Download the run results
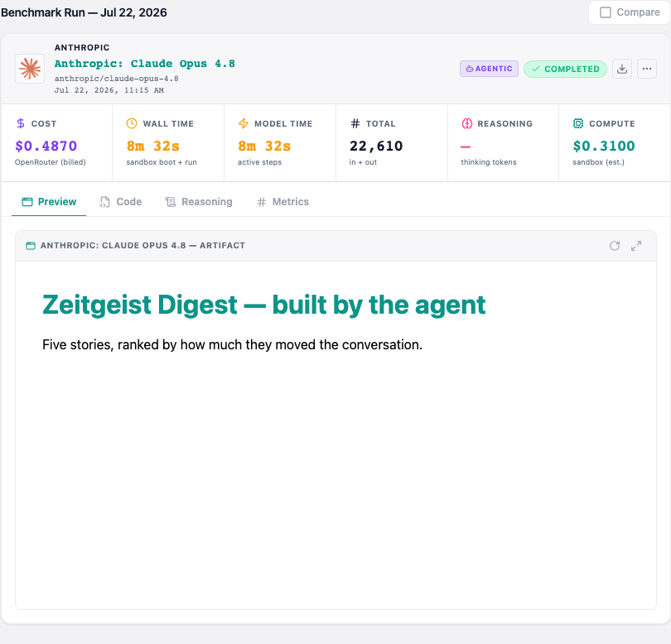The height and width of the screenshot is (644, 671). click(x=622, y=69)
